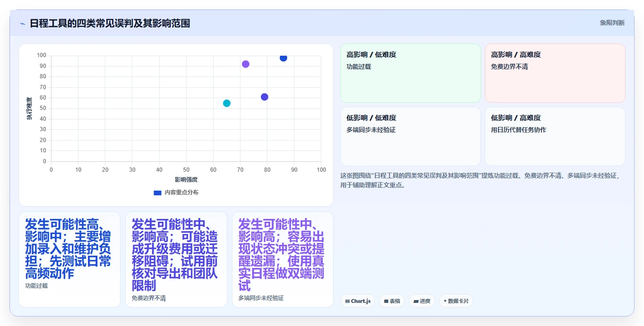Open the 低影响 / 高难度 quadrant card
The height and width of the screenshot is (326, 644).
(x=555, y=136)
